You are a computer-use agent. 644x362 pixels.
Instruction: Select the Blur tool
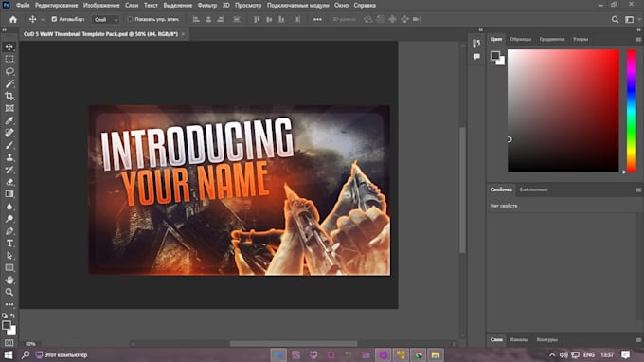point(9,207)
